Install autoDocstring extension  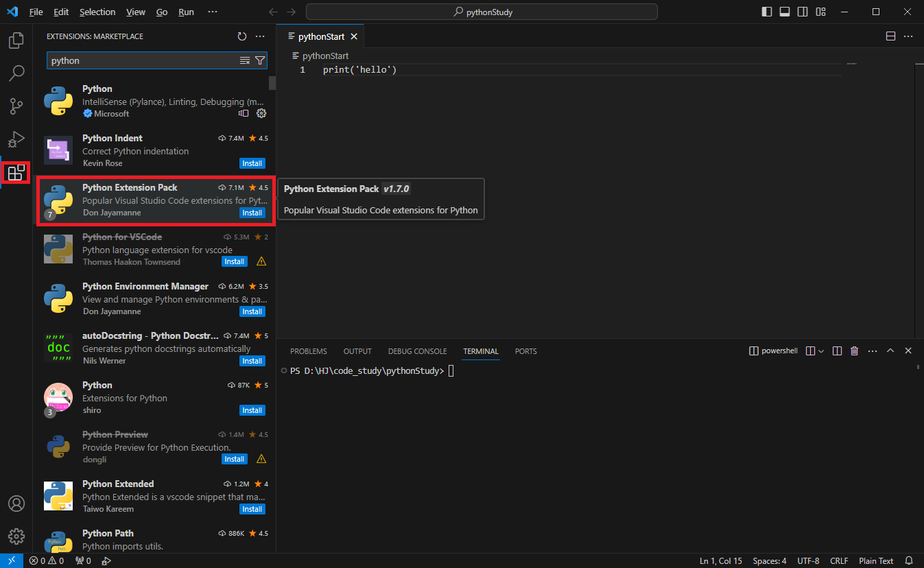tap(252, 361)
